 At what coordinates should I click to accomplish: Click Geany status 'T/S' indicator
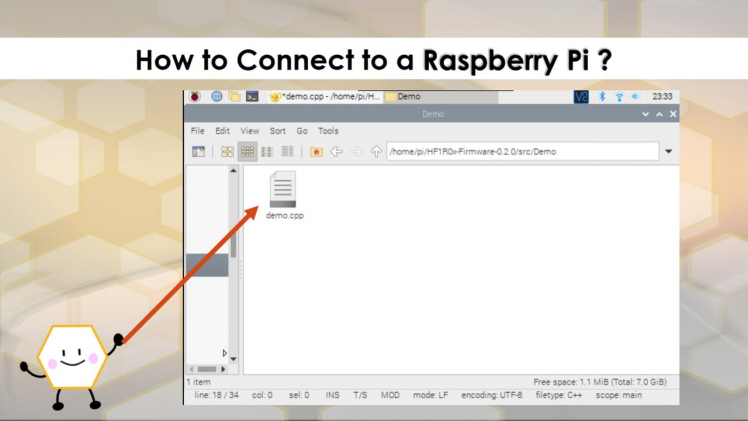coord(360,395)
